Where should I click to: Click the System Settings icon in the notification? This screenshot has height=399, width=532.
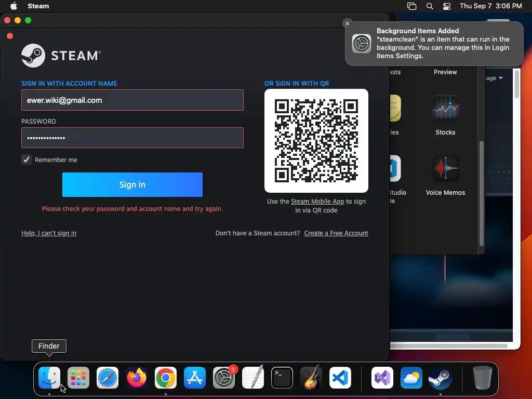[362, 44]
